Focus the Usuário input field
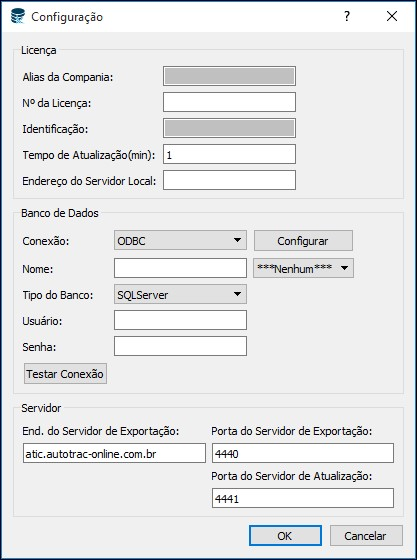Screen dimensions: 417x560 [x=180, y=320]
